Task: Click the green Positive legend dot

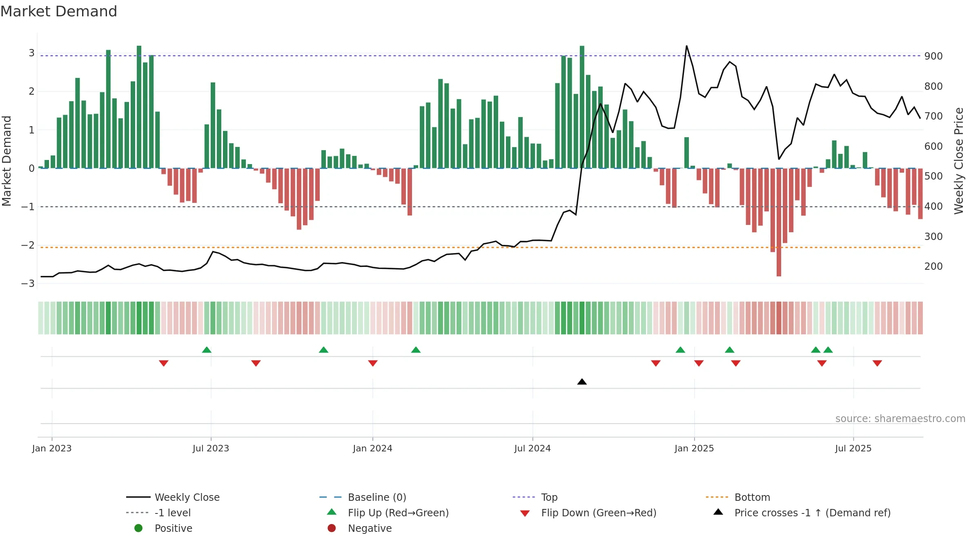Action: coord(138,528)
